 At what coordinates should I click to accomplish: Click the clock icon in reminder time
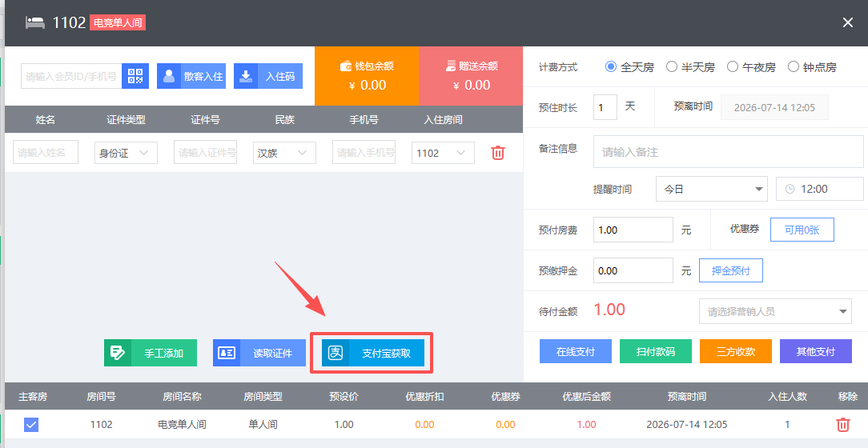click(790, 189)
